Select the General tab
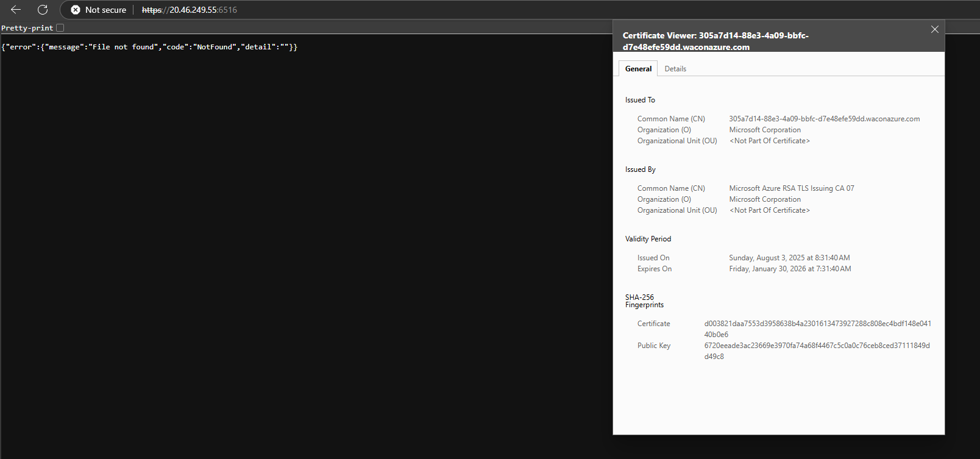980x459 pixels. pos(638,69)
